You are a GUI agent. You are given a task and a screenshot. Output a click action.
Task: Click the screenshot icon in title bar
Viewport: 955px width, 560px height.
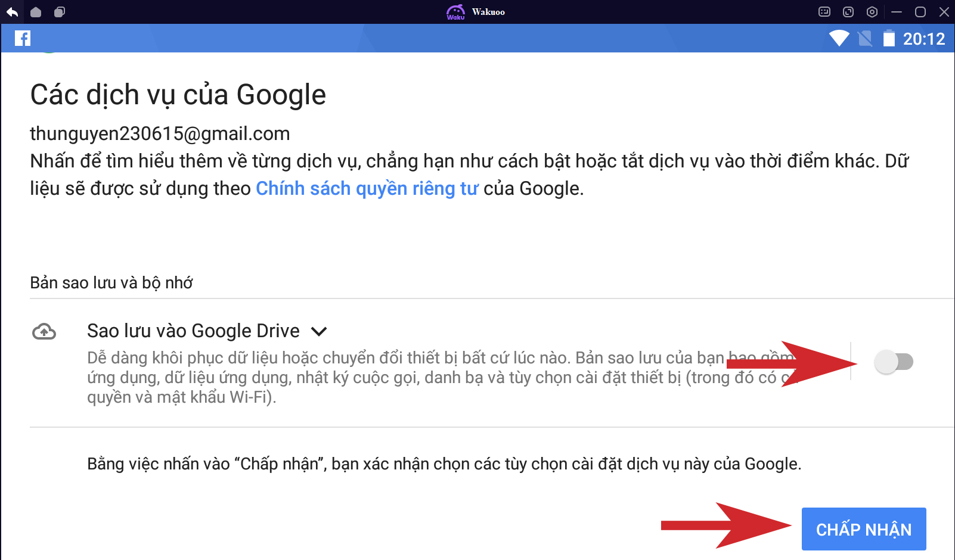848,12
